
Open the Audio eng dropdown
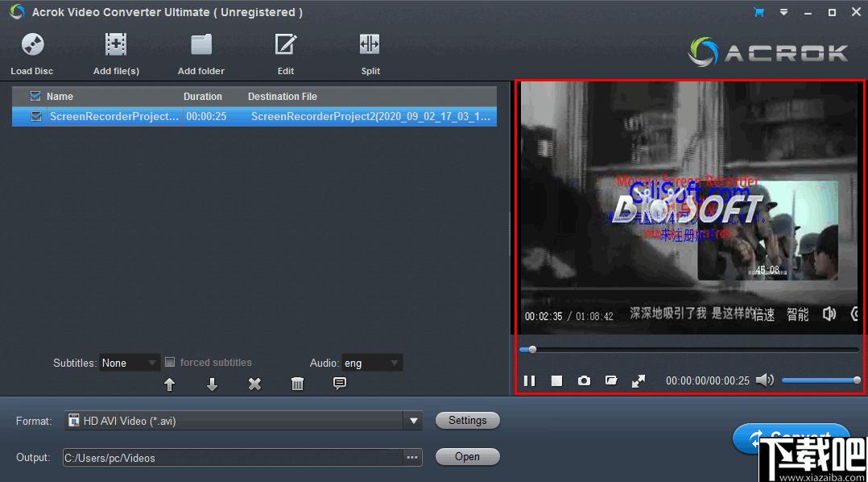372,363
